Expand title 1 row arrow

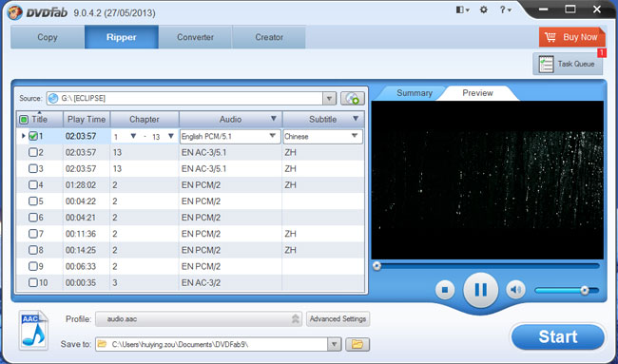coord(23,136)
